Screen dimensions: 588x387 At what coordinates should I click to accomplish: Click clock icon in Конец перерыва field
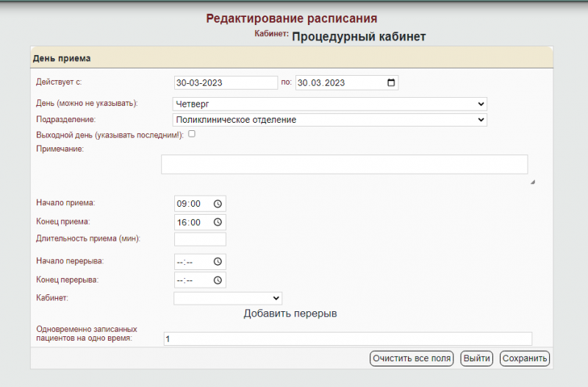(x=218, y=280)
